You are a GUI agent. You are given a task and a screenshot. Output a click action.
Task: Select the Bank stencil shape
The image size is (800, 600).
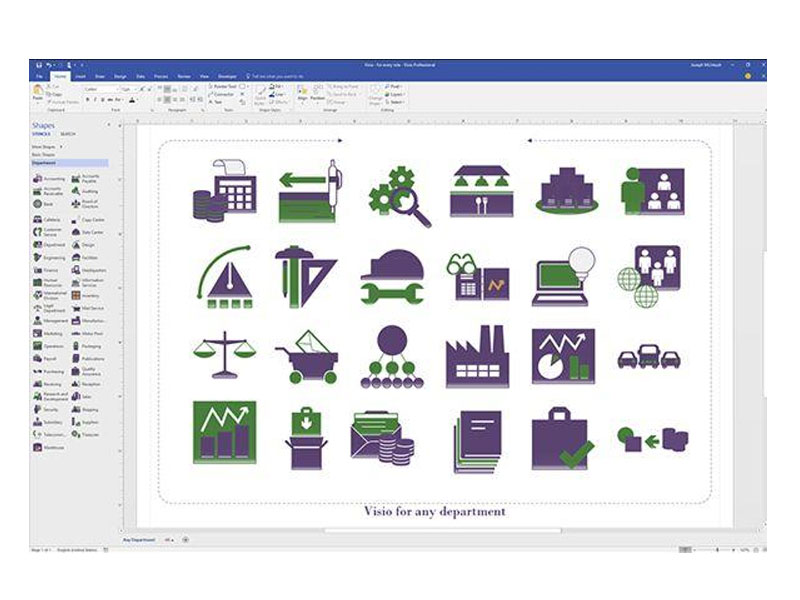(x=43, y=204)
